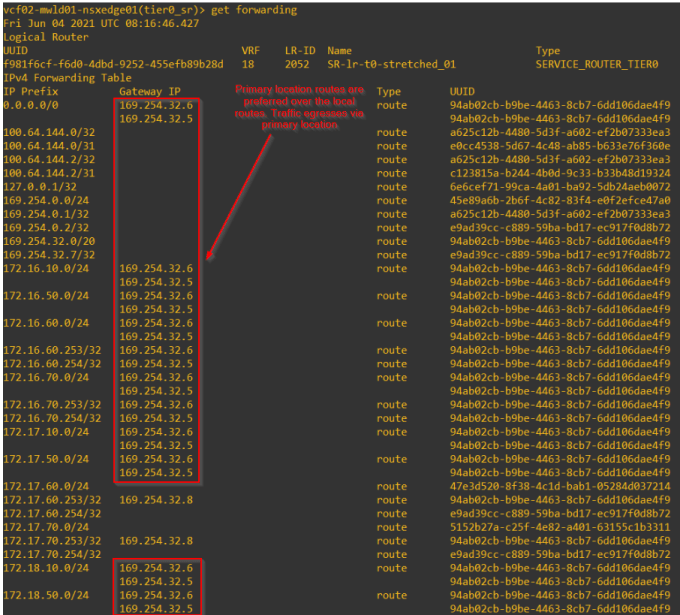Click the 'get forwarding' command text
The width and height of the screenshot is (680, 615).
pos(254,10)
